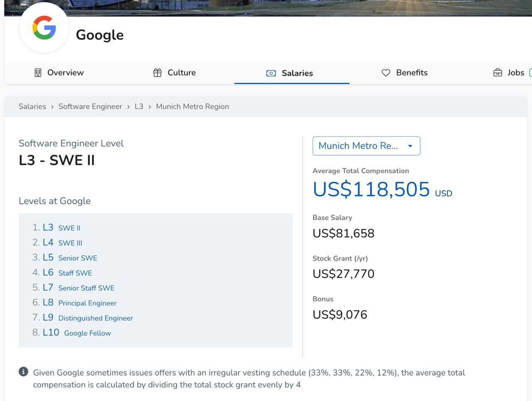Viewport: 532px width, 401px height.
Task: Click the Bonus label
Action: tap(323, 299)
